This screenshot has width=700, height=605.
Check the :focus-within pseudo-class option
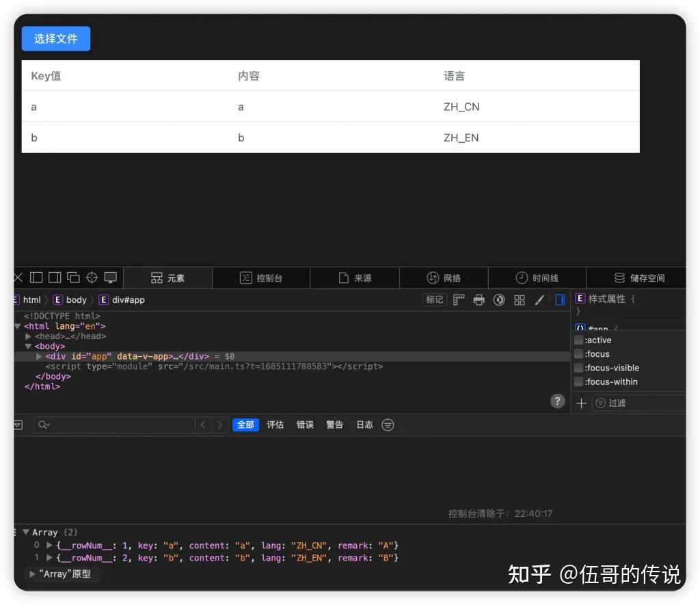[x=578, y=381]
